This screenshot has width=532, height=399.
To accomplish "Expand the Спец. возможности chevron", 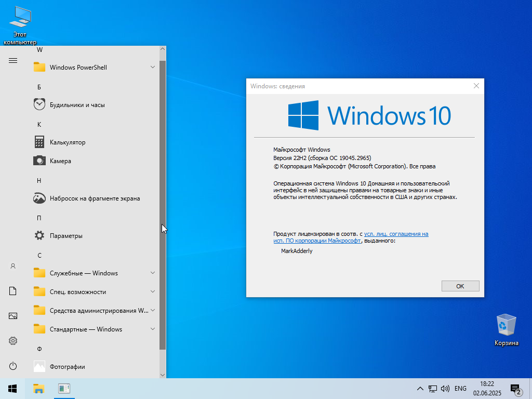I will [153, 291].
